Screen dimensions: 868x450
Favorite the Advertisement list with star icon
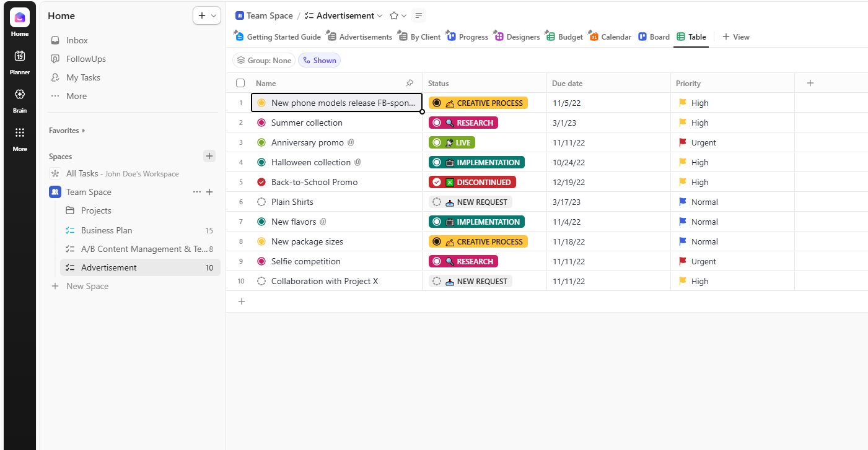click(393, 16)
